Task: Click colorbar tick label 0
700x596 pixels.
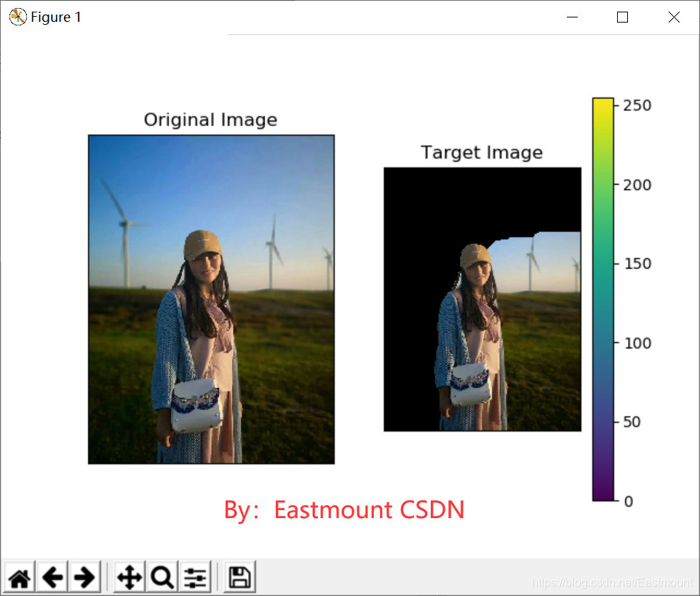Action: (629, 501)
